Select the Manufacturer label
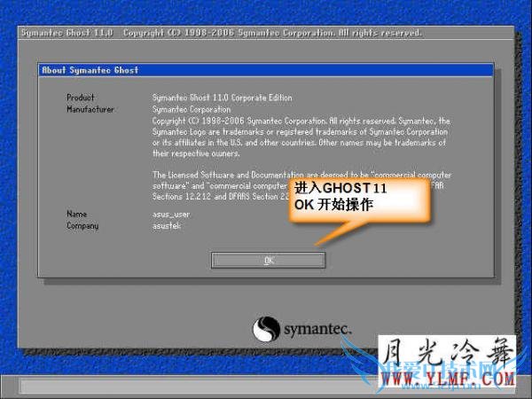 (90, 109)
